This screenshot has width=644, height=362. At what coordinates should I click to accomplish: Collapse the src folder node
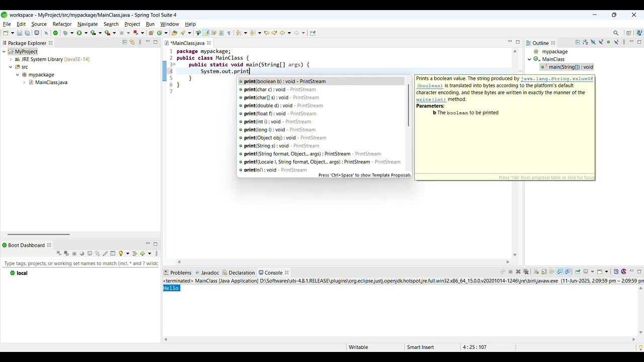click(x=11, y=67)
